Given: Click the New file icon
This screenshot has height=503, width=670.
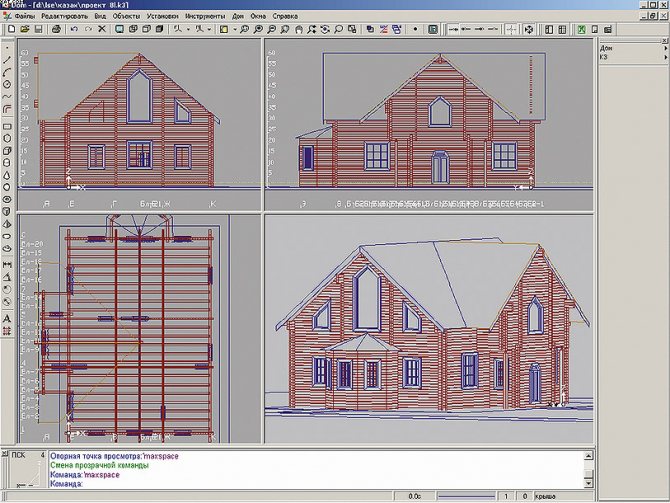Looking at the screenshot, I should click(x=12, y=29).
